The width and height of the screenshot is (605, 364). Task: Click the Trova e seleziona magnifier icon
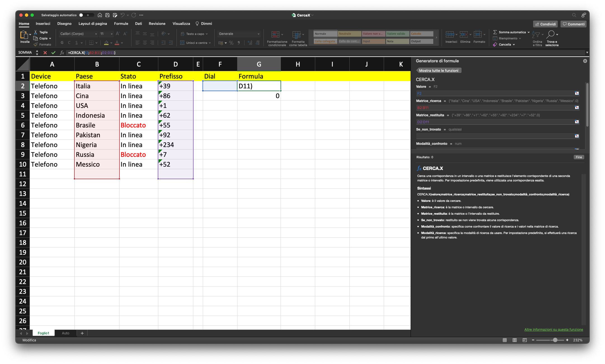tap(550, 34)
